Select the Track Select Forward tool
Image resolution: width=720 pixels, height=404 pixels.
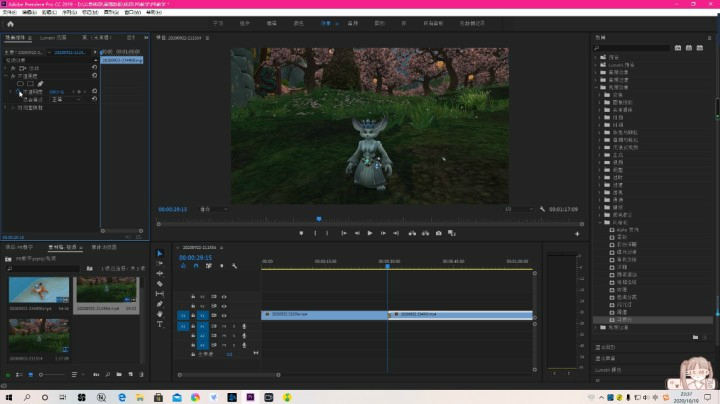160,264
